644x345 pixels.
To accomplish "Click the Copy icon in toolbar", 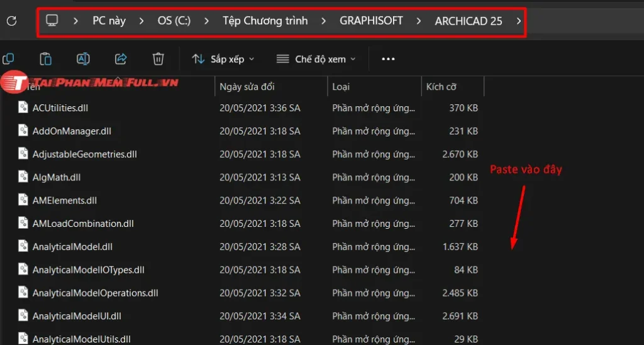I will pyautogui.click(x=8, y=59).
